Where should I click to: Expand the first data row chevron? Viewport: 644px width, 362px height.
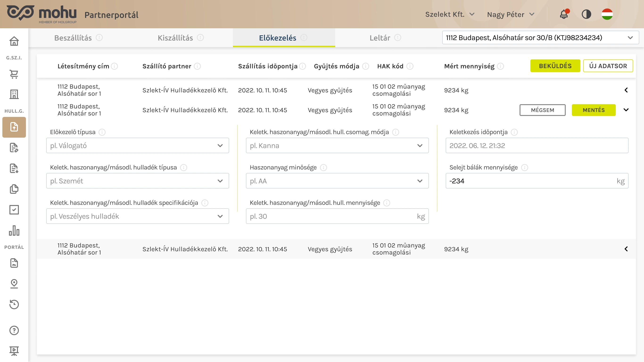(x=626, y=90)
